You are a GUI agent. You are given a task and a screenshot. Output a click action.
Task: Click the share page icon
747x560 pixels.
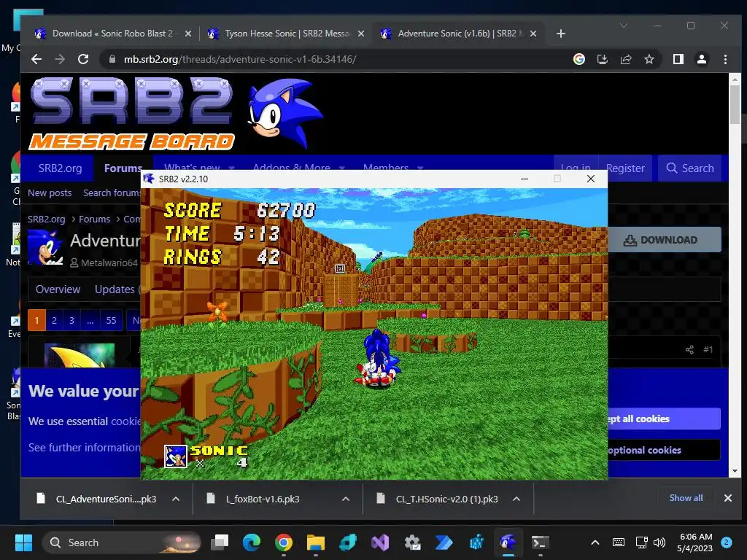tap(625, 59)
